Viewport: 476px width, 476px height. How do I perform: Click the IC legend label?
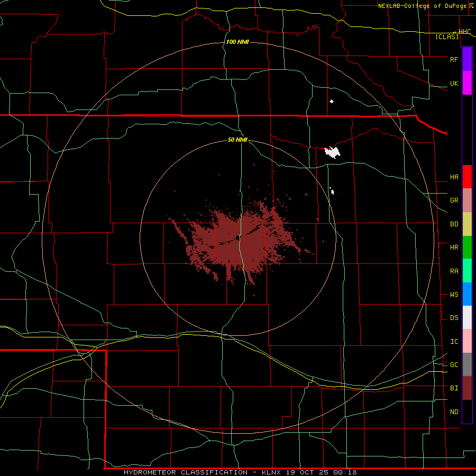point(454,342)
